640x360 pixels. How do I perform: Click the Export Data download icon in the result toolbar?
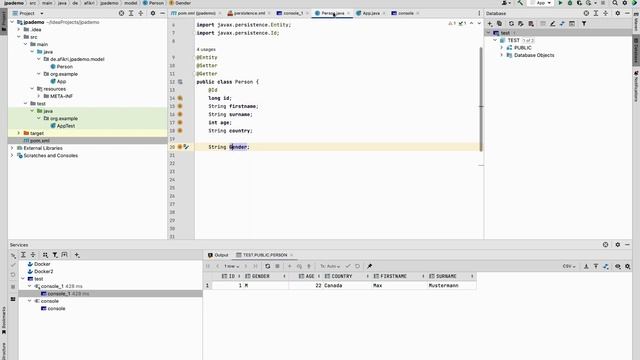click(x=586, y=266)
